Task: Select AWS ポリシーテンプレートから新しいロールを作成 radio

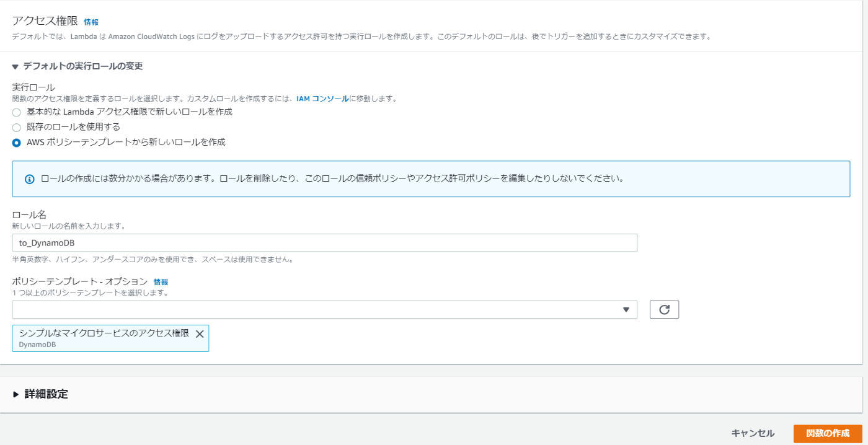Action: (17, 142)
